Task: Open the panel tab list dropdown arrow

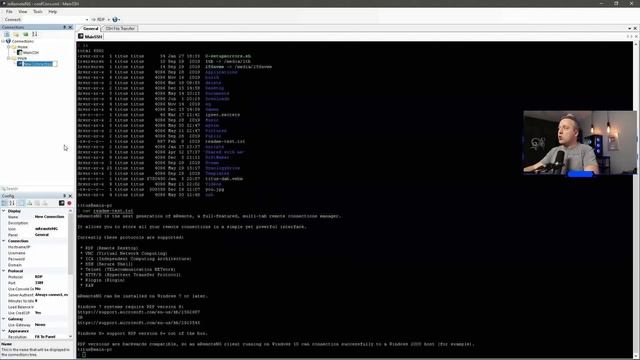Action: [629, 29]
